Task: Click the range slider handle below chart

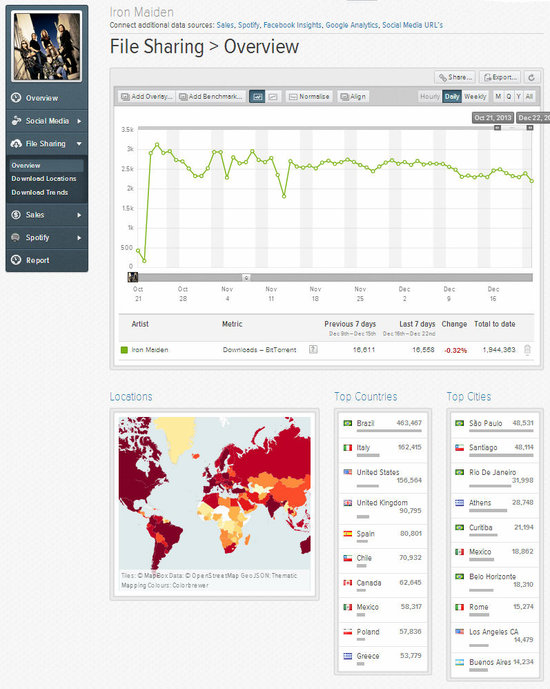Action: [x=246, y=277]
